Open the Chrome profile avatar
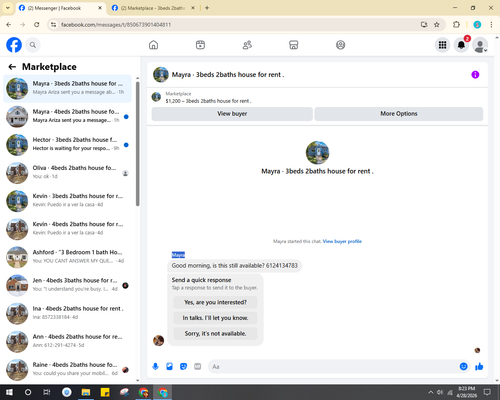 click(477, 25)
